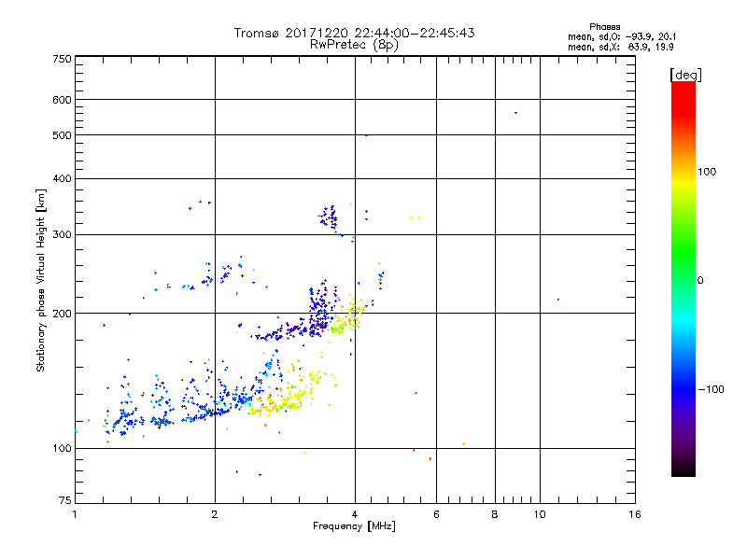This screenshot has height=560, width=747.
Task: Click the 'Phases' header label
Action: coord(604,27)
